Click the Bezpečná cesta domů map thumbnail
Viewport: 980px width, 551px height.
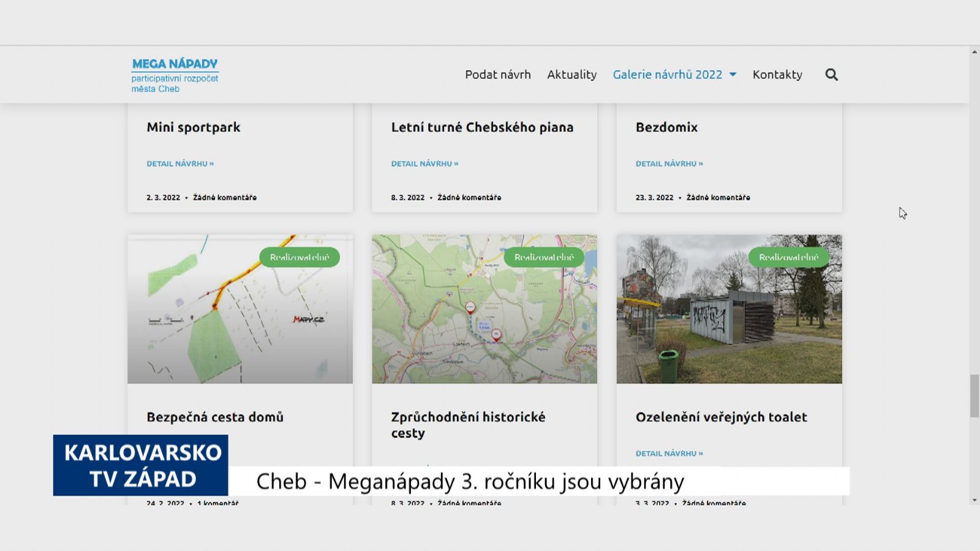[240, 309]
